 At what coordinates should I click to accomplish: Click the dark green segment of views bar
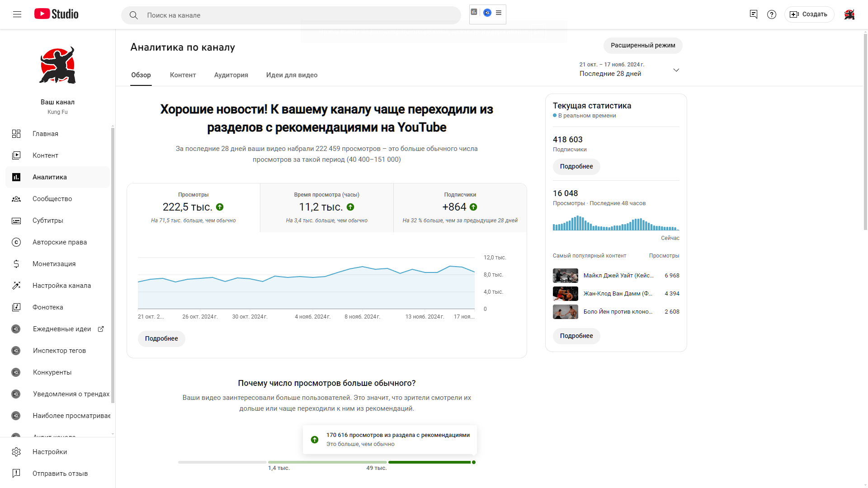[x=429, y=462]
